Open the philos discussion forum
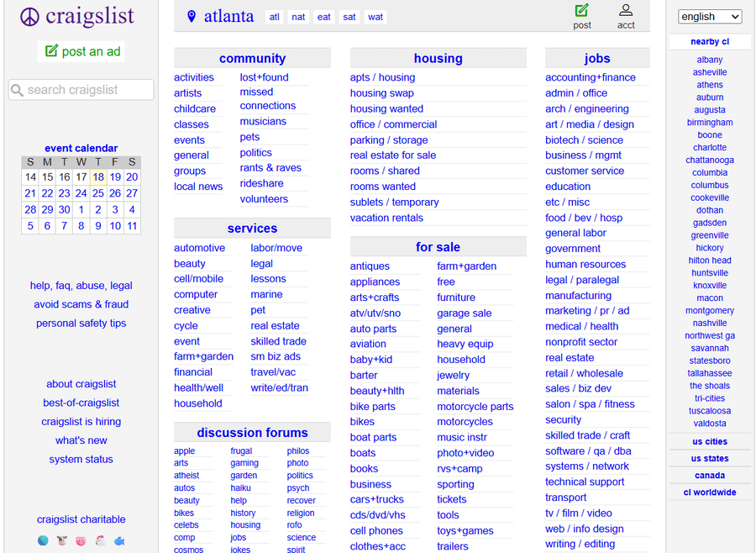The width and height of the screenshot is (756, 553). [298, 450]
